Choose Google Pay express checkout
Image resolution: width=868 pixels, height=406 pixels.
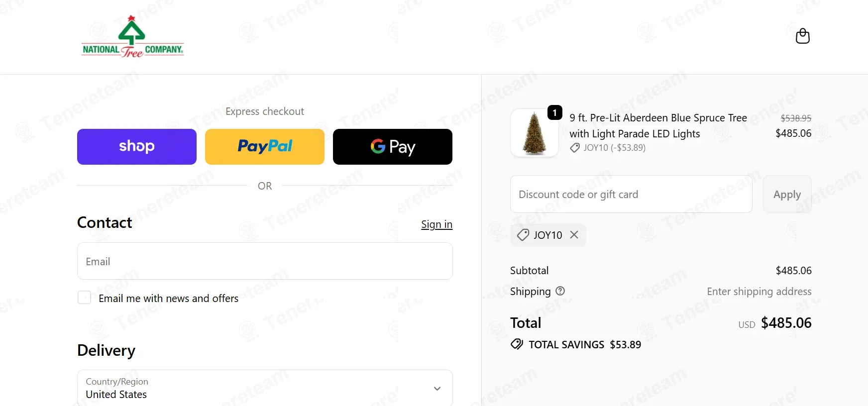click(393, 147)
